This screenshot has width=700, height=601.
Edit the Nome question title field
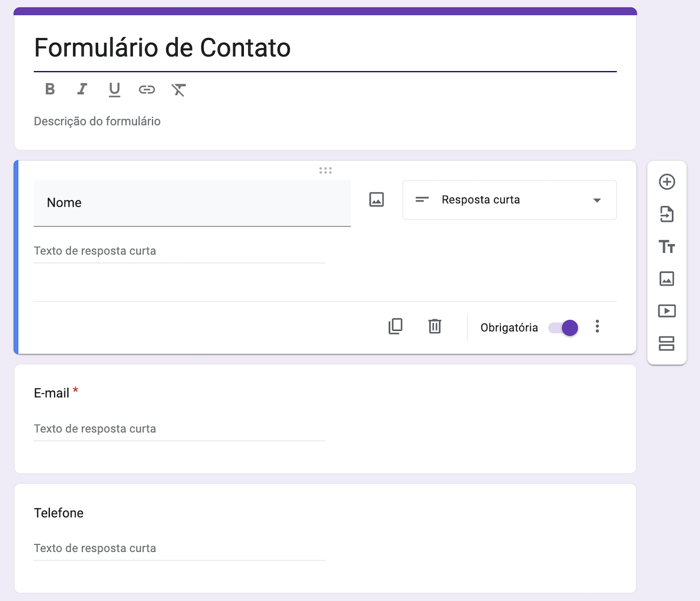(x=192, y=203)
